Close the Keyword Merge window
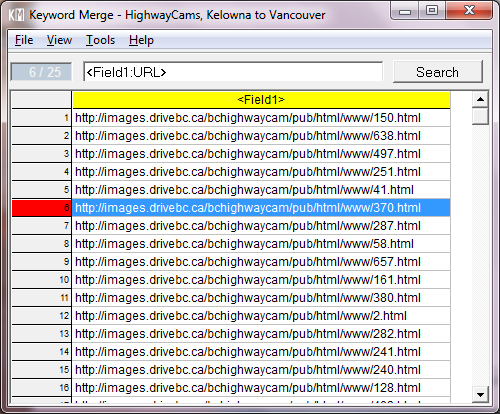 (469, 11)
